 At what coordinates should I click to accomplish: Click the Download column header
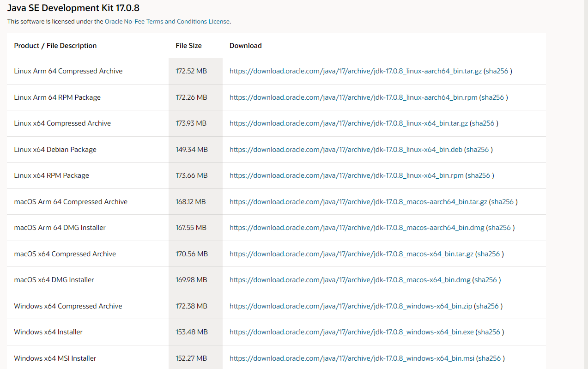(246, 46)
